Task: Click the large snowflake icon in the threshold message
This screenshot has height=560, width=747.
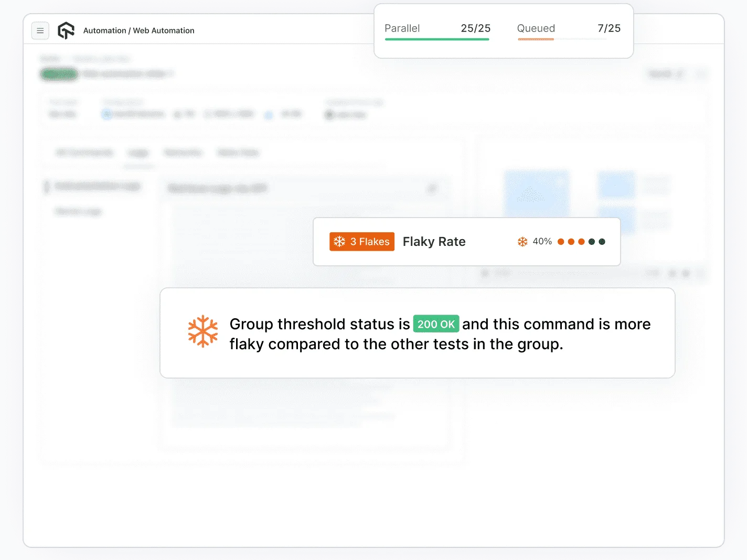Action: pyautogui.click(x=203, y=331)
